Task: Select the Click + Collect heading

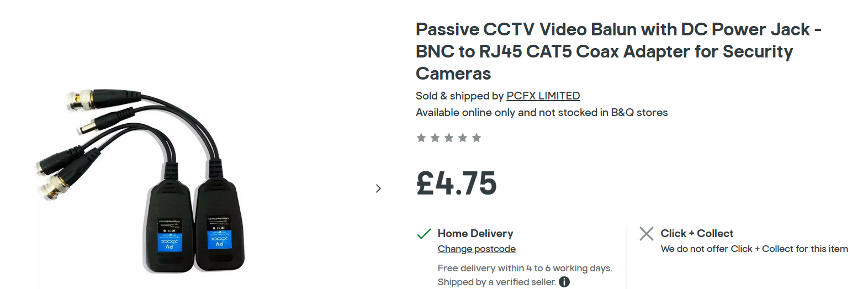Action: click(x=697, y=233)
